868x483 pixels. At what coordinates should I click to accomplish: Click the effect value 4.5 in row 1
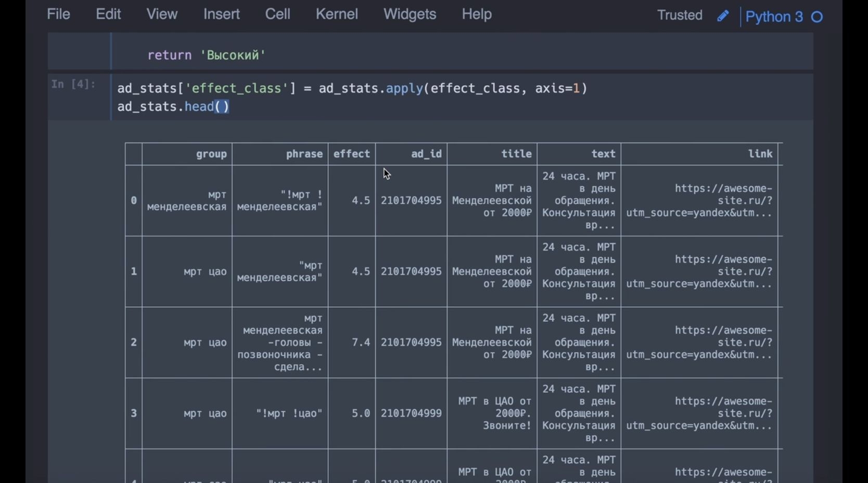pos(361,271)
